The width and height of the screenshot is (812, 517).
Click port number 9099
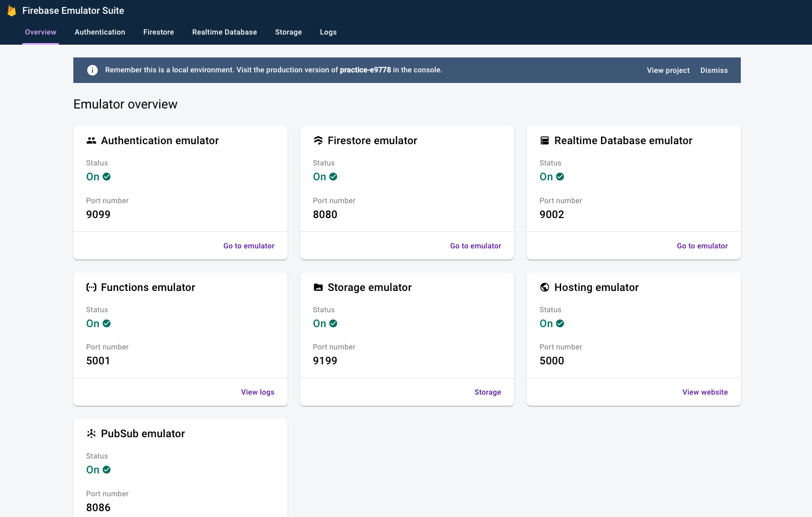pos(98,214)
